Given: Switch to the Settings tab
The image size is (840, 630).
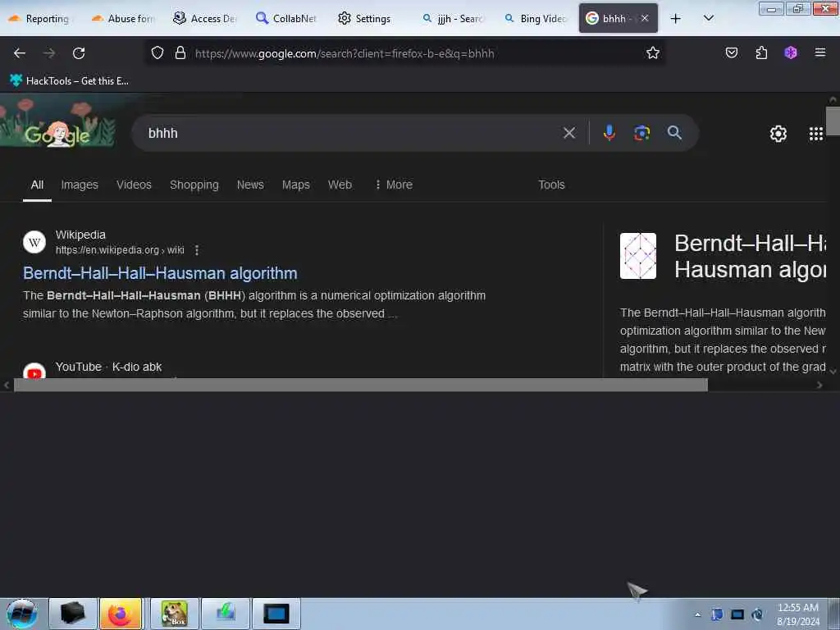Looking at the screenshot, I should pyautogui.click(x=364, y=19).
